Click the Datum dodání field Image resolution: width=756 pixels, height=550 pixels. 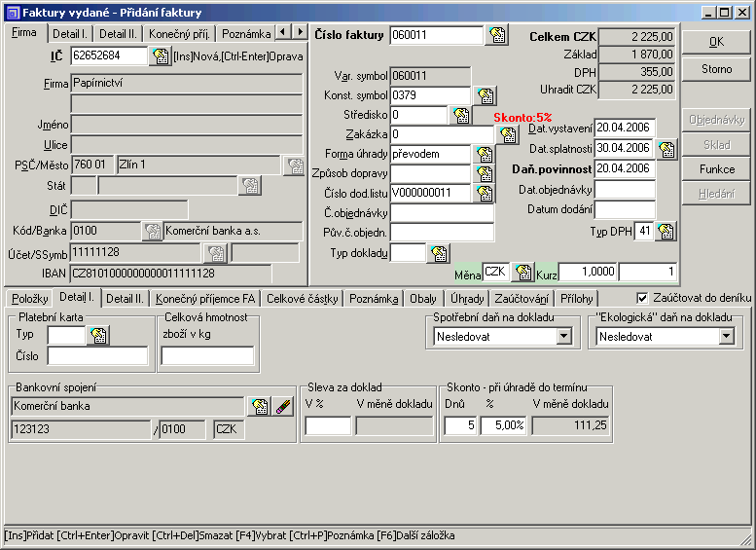click(624, 209)
